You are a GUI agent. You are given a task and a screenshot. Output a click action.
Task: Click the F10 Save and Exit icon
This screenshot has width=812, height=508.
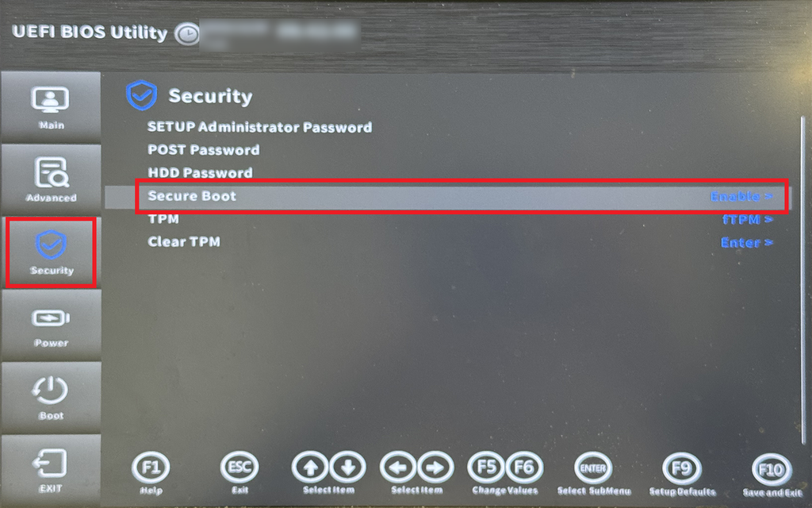pyautogui.click(x=772, y=470)
